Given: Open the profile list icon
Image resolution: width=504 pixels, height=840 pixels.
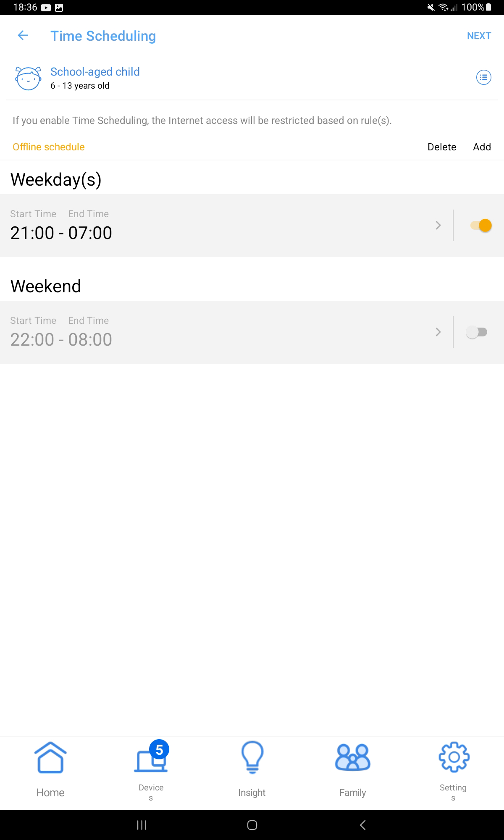Looking at the screenshot, I should click(483, 77).
